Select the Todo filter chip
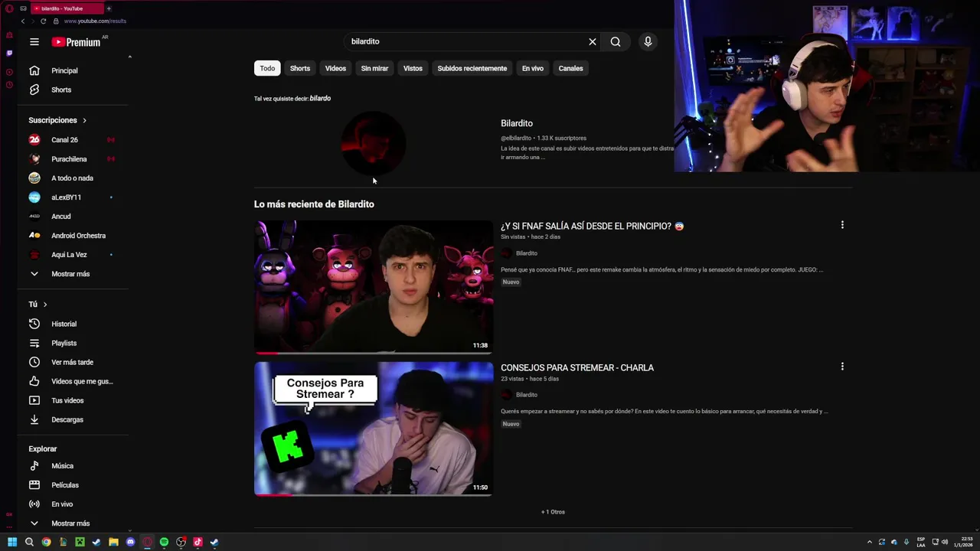 point(267,68)
